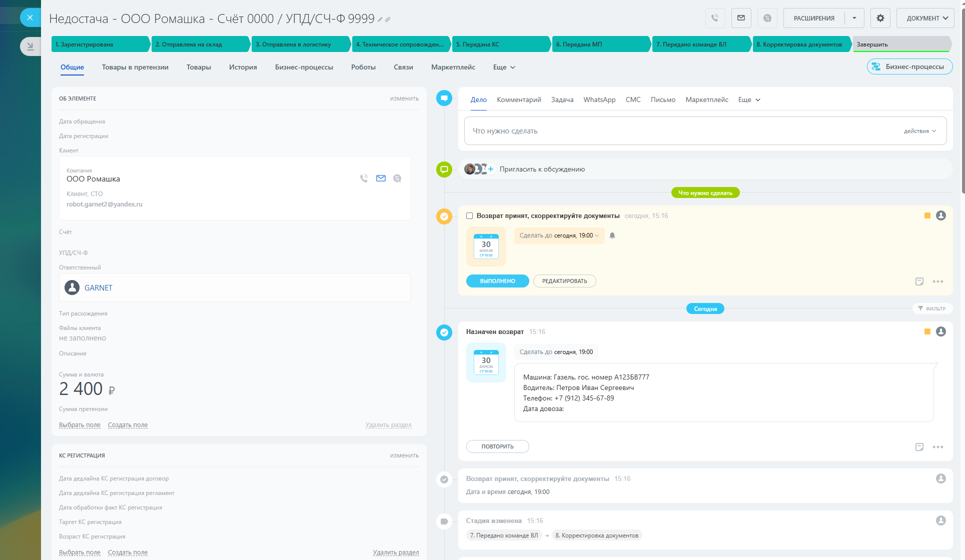965x560 pixels.
Task: Click the orange color marker on the Возврат принят task
Action: pos(927,216)
